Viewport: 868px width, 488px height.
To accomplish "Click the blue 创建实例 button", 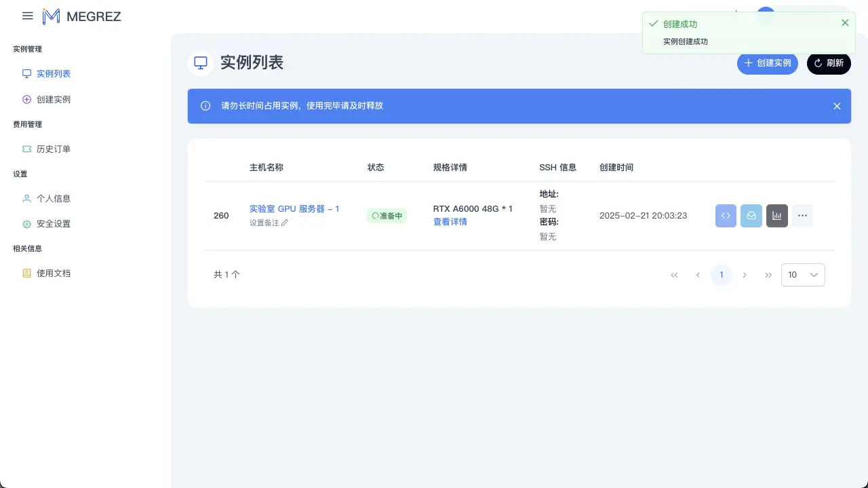I will click(x=768, y=63).
